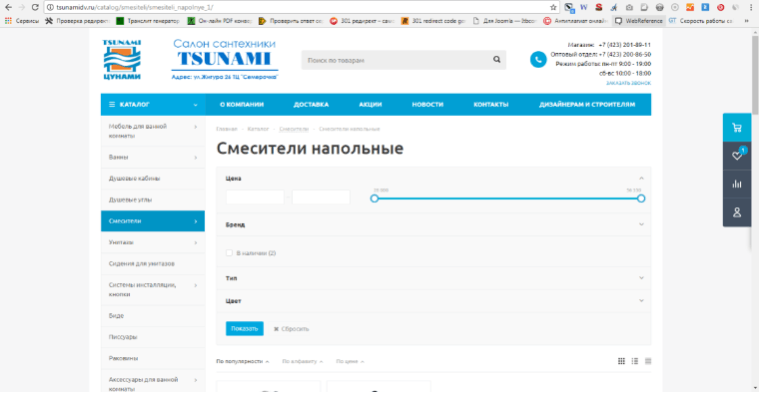Click the Заказать звонок link

(628, 83)
